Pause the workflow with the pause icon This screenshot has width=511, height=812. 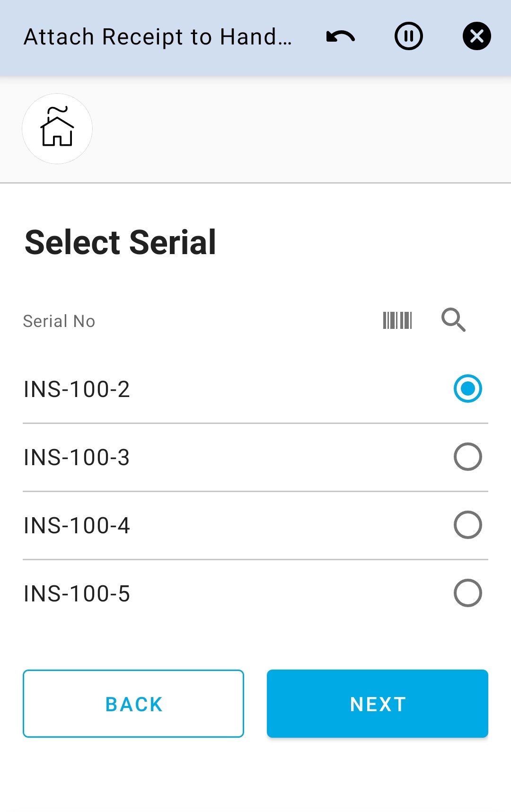coord(409,36)
